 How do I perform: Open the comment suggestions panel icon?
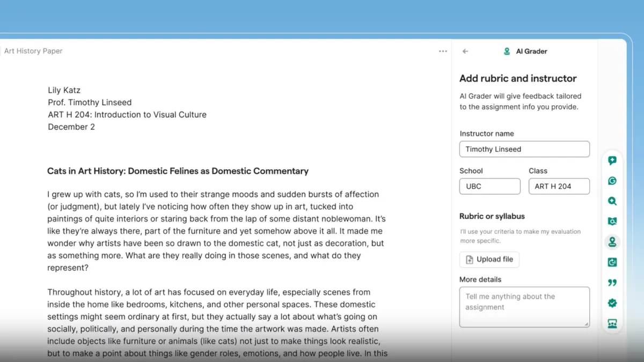612,160
